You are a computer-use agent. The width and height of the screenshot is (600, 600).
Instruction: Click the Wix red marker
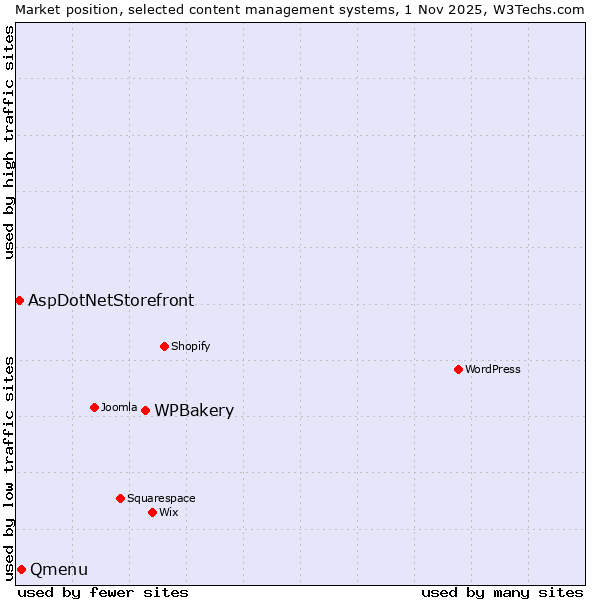pyautogui.click(x=152, y=512)
